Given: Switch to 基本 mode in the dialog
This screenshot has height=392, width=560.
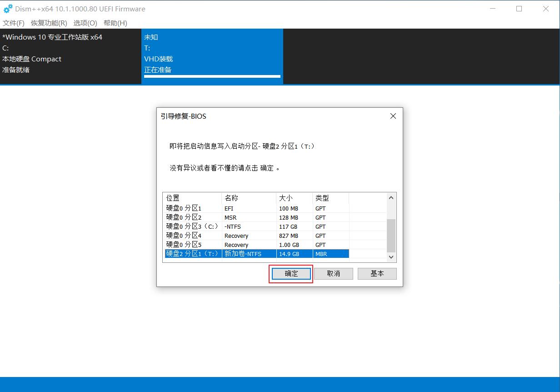Looking at the screenshot, I should point(377,273).
